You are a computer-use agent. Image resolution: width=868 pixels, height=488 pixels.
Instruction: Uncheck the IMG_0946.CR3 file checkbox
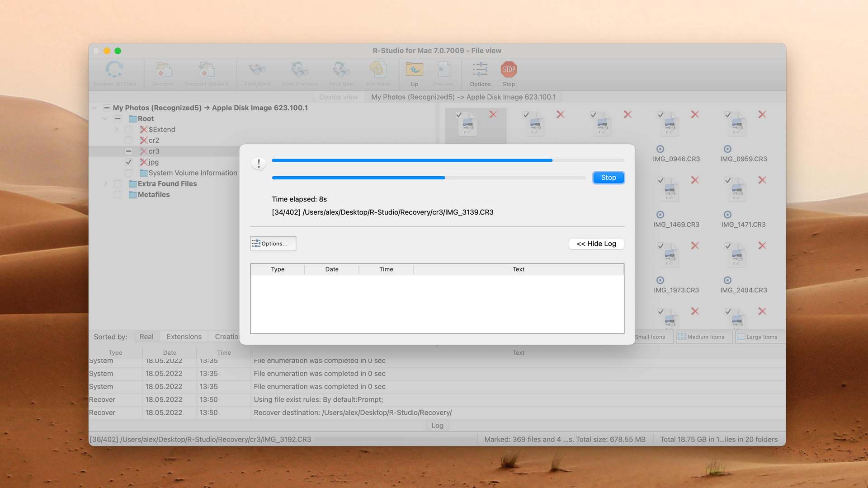[x=661, y=115]
